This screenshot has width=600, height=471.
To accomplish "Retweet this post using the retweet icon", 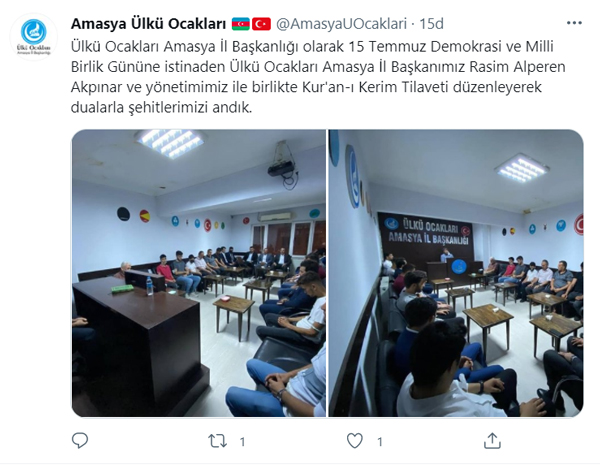I will tap(217, 441).
